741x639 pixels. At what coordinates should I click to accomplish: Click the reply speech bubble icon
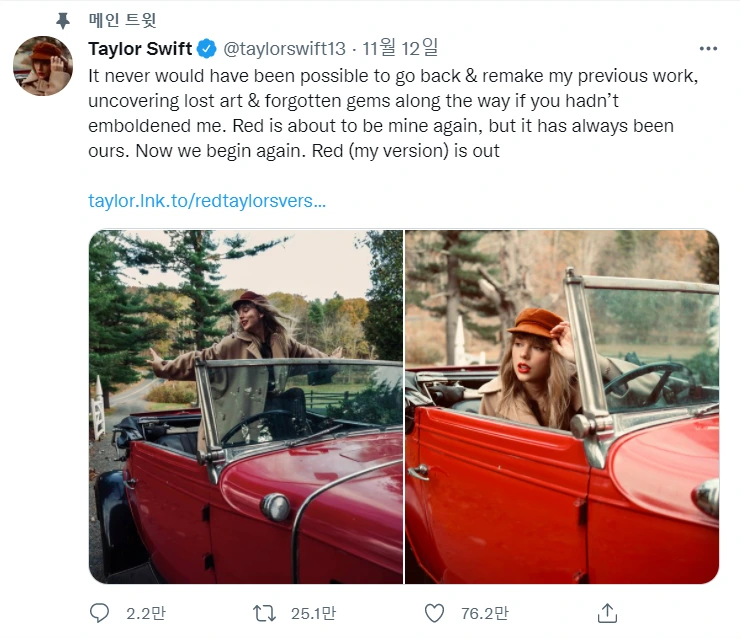click(x=100, y=612)
